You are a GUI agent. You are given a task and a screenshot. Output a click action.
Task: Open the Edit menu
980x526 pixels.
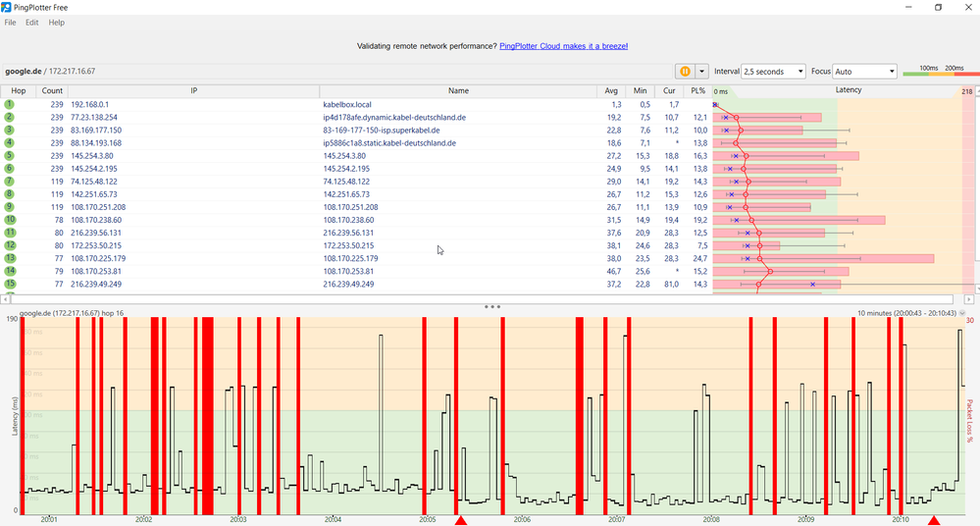click(31, 23)
